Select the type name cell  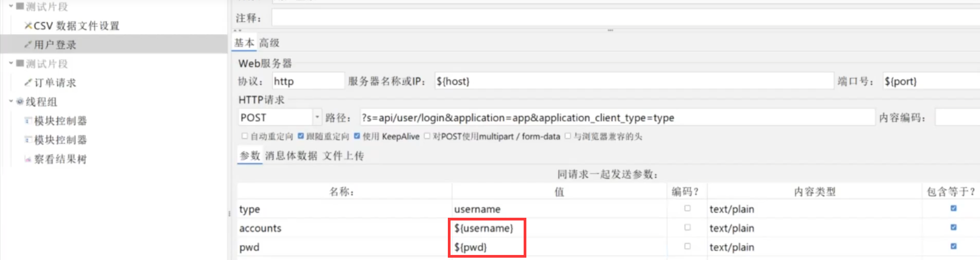pyautogui.click(x=344, y=209)
